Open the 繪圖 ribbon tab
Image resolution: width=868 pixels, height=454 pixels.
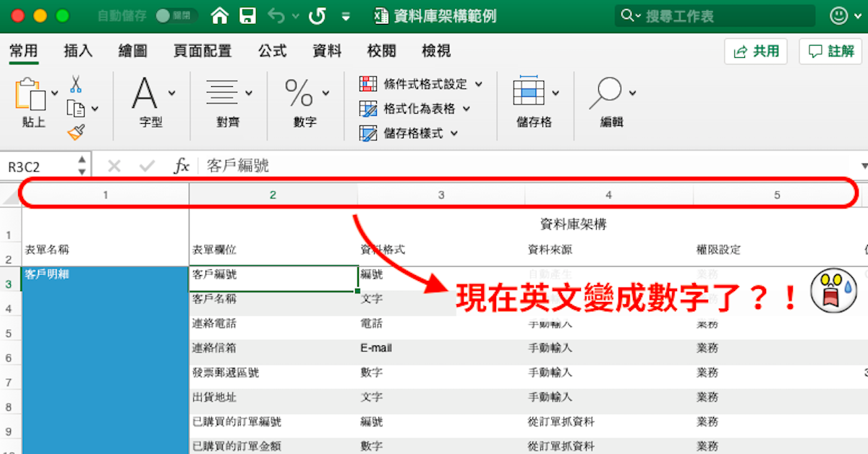pyautogui.click(x=133, y=51)
